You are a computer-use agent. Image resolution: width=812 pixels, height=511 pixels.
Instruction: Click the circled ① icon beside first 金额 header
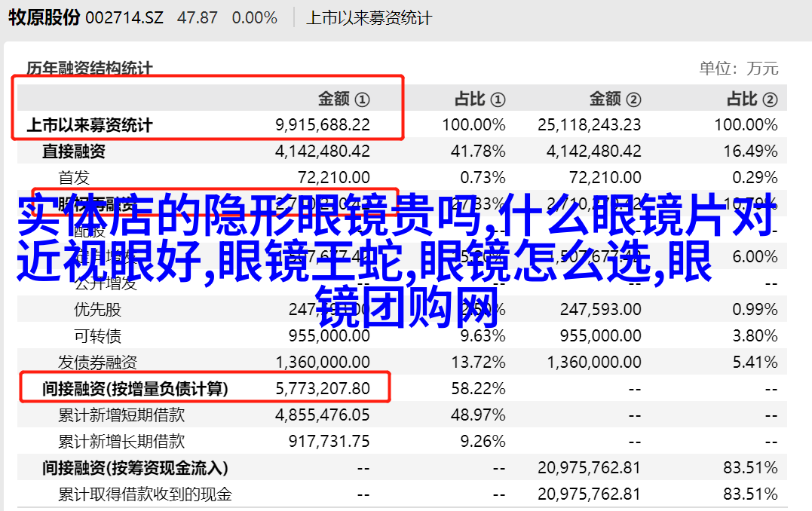click(x=362, y=99)
